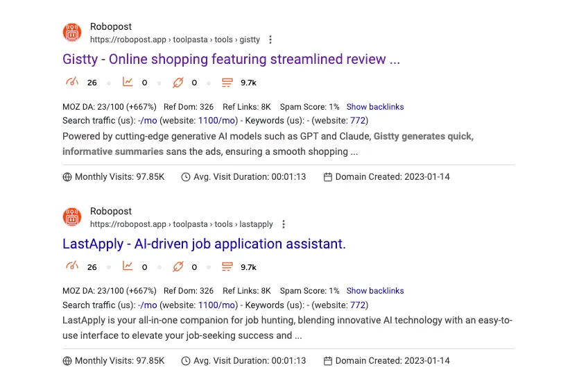Click the globe icon by Monthly Visits under Gistty
Screen dimensions: 588x388
(67, 177)
